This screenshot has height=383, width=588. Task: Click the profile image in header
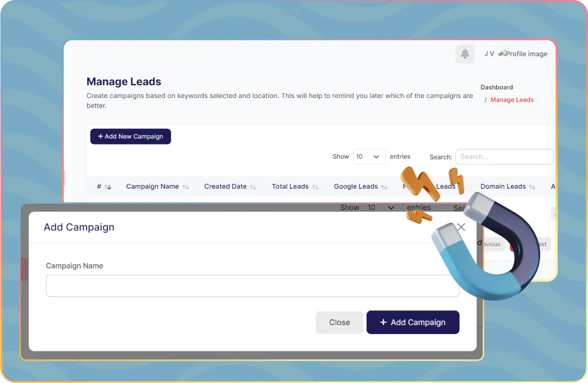point(523,54)
